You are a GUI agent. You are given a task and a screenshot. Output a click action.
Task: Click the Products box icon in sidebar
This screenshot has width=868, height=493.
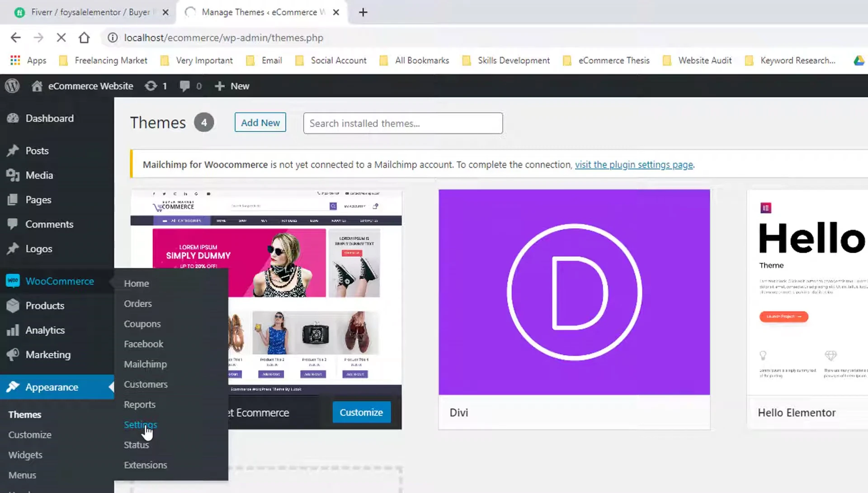click(13, 306)
